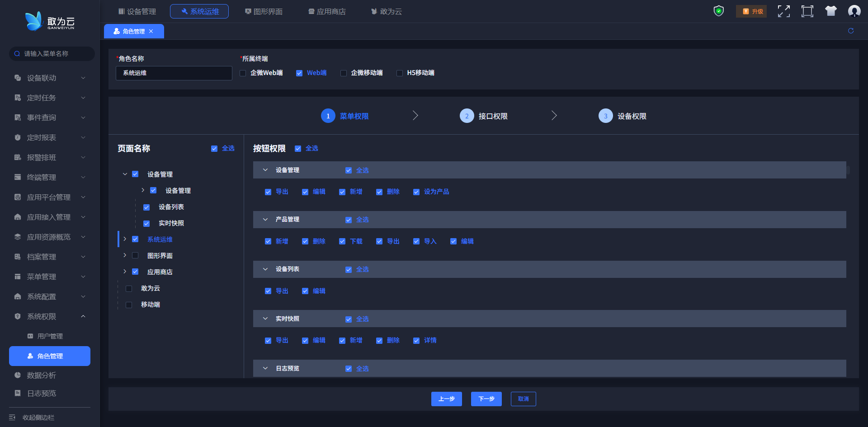Go to step 2 接口权限

(484, 116)
